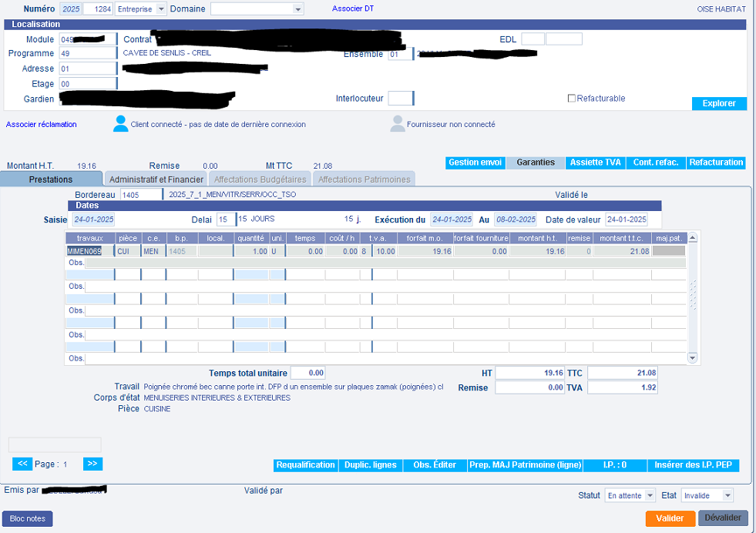Click the grey supplier not connected icon
756x533 pixels.
(x=397, y=124)
